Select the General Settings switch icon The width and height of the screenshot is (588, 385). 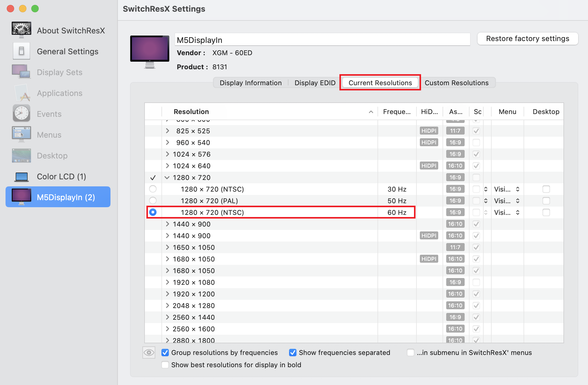pyautogui.click(x=21, y=51)
